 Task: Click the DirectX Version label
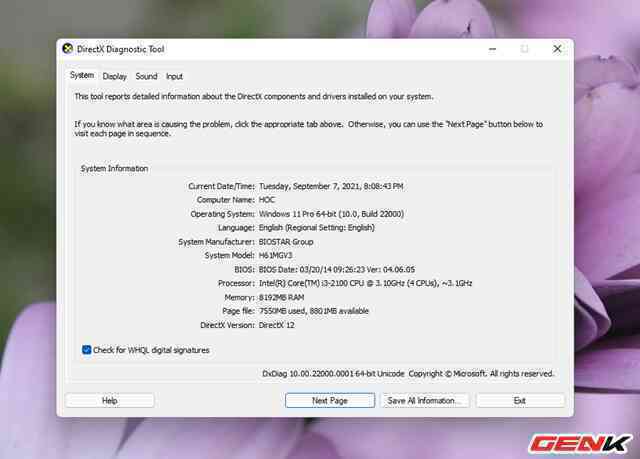pyautogui.click(x=227, y=325)
